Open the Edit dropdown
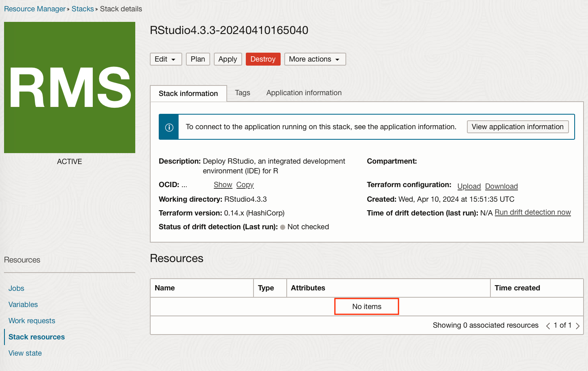 pos(166,59)
